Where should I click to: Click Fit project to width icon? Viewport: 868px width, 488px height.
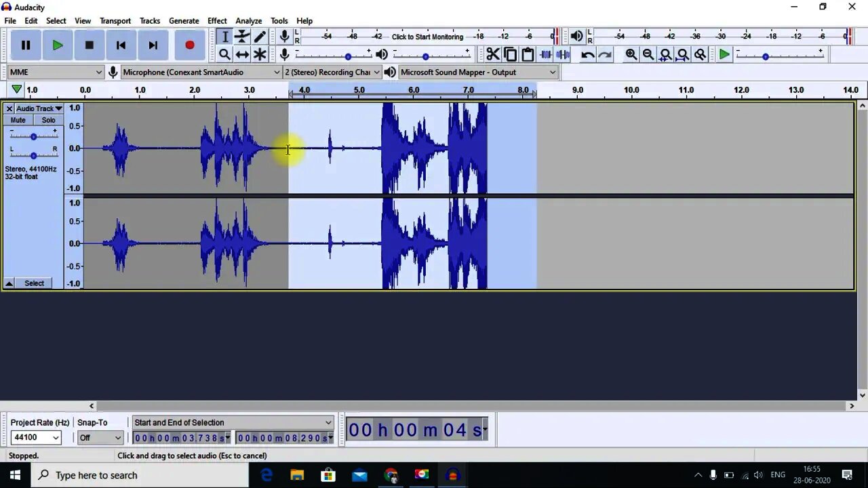(683, 54)
